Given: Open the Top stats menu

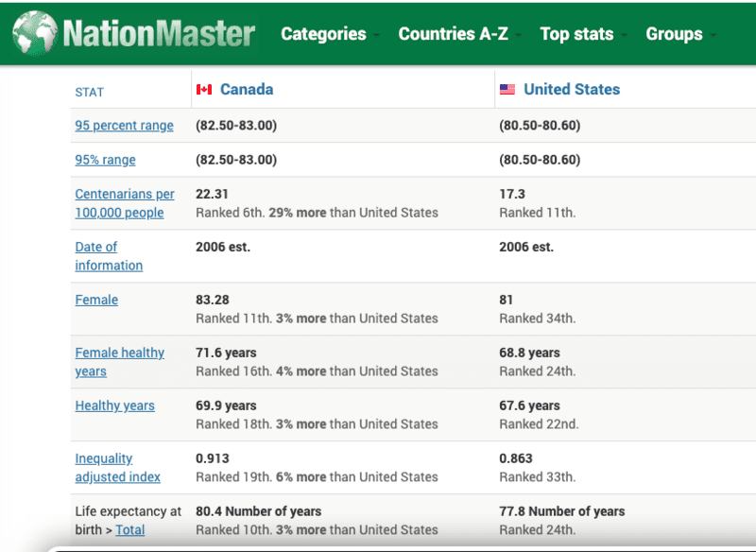Looking at the screenshot, I should pos(576,34).
